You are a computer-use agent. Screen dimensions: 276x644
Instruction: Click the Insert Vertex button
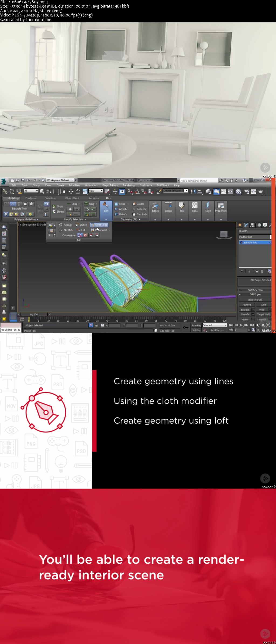[x=255, y=300]
